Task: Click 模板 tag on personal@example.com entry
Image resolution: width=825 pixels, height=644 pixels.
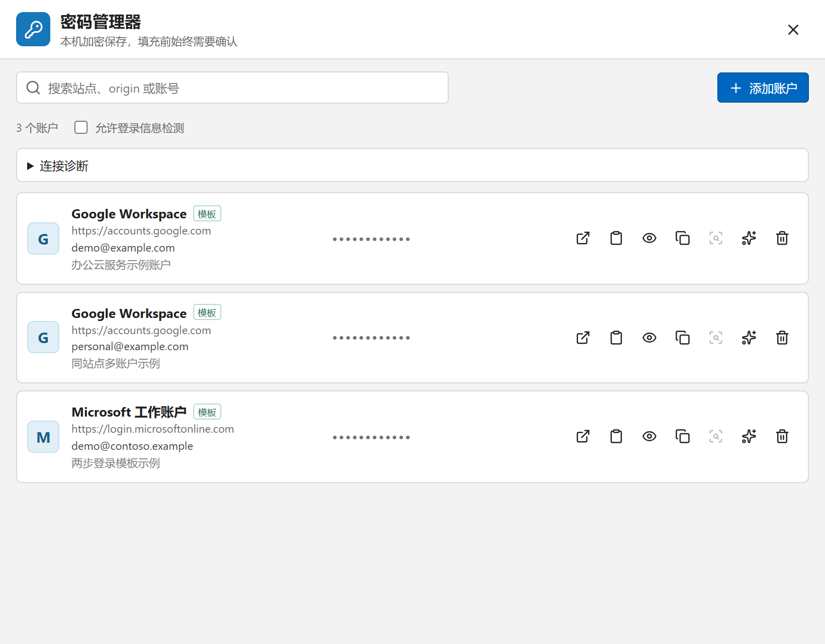Action: [x=207, y=312]
